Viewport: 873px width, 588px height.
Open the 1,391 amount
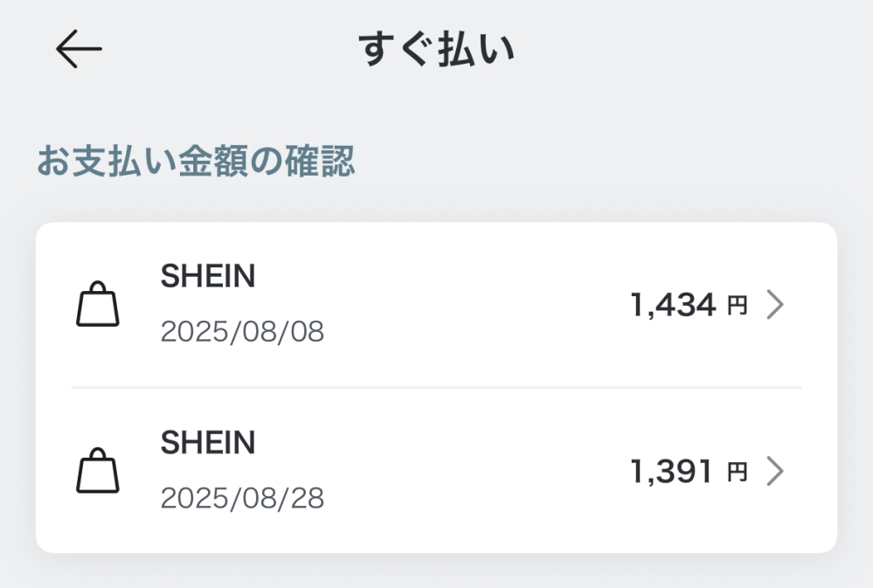(673, 472)
